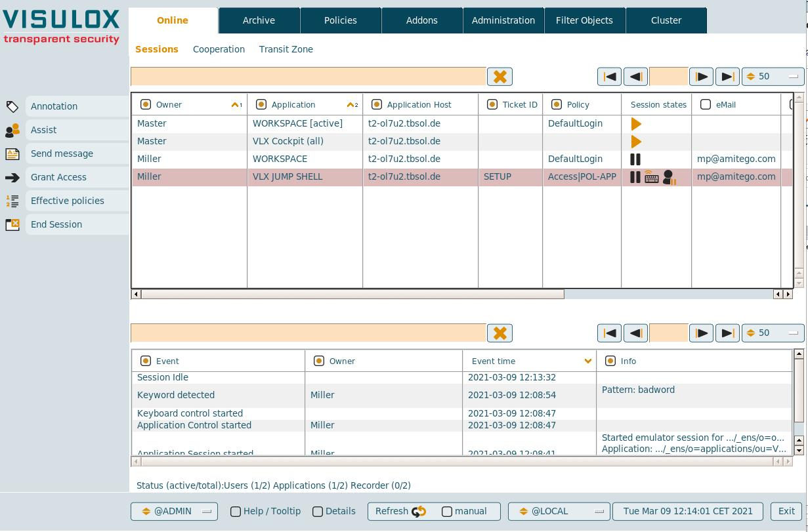
Task: Click the sessions table horizontal scrollbar
Action: pos(352,295)
